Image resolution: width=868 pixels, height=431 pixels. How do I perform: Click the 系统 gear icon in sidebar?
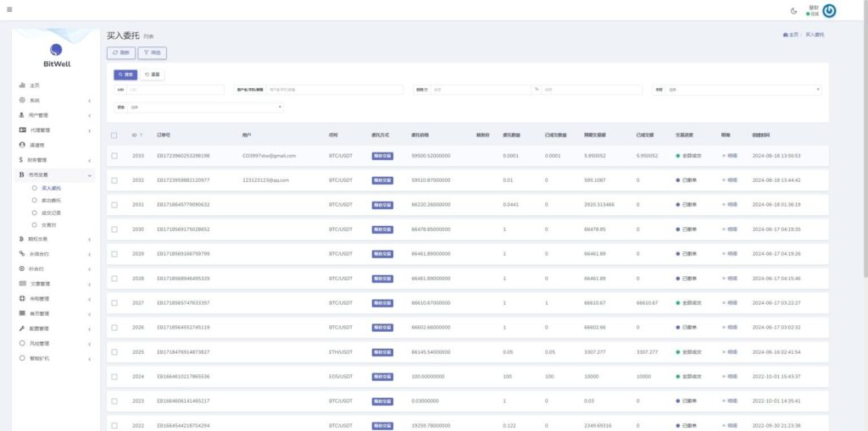[22, 100]
